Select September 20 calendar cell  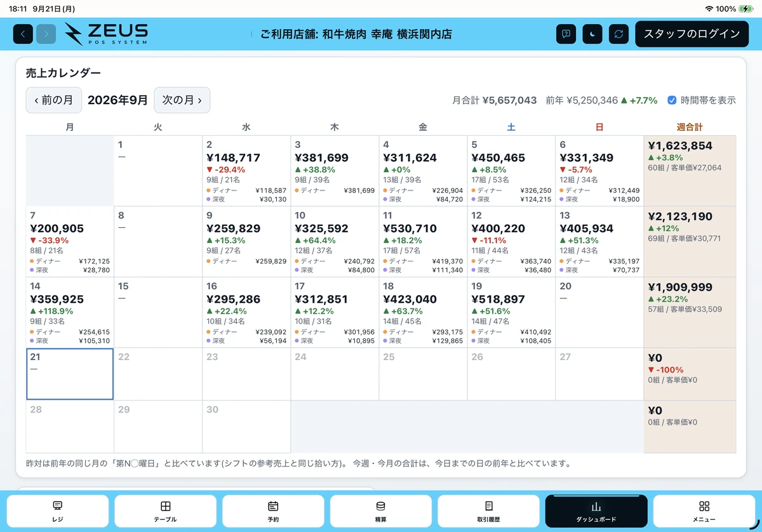pos(599,312)
